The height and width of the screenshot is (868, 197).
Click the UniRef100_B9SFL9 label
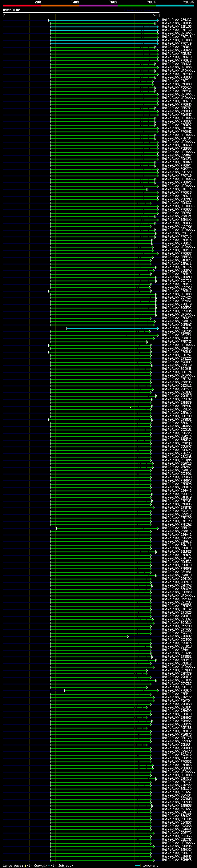pyautogui.click(x=177, y=365)
